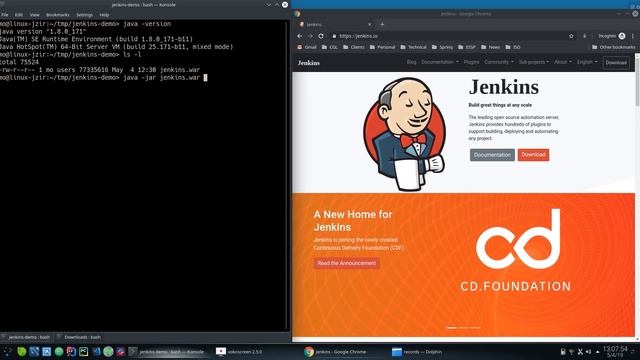Open the Blog link in Jenkins navbar
640x360 pixels.
[411, 62]
